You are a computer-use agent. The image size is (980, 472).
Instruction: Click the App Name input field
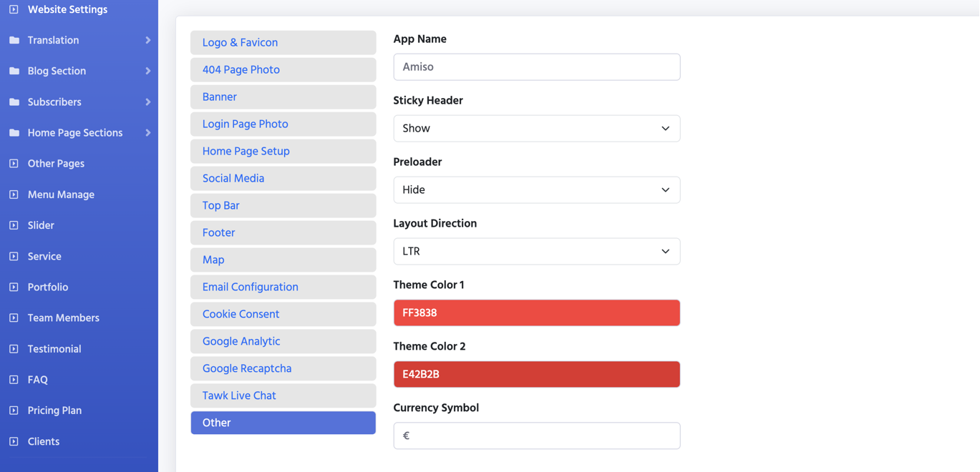[536, 67]
